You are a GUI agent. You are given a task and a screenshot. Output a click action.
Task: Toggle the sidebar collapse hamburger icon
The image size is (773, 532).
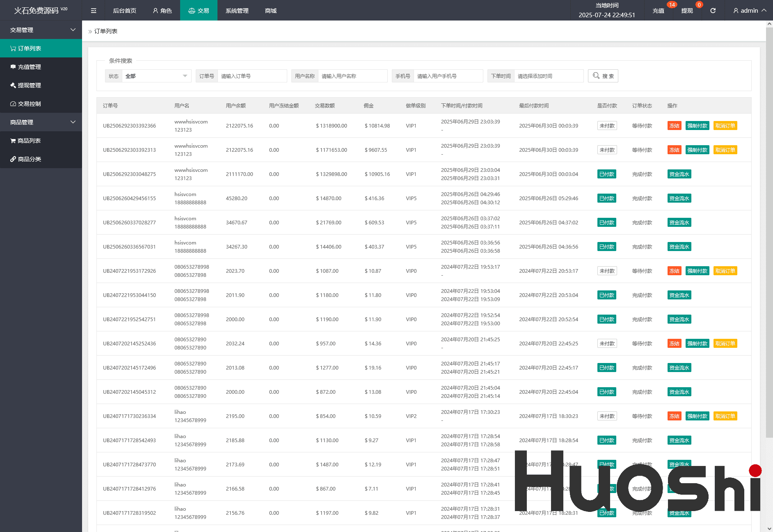[94, 11]
